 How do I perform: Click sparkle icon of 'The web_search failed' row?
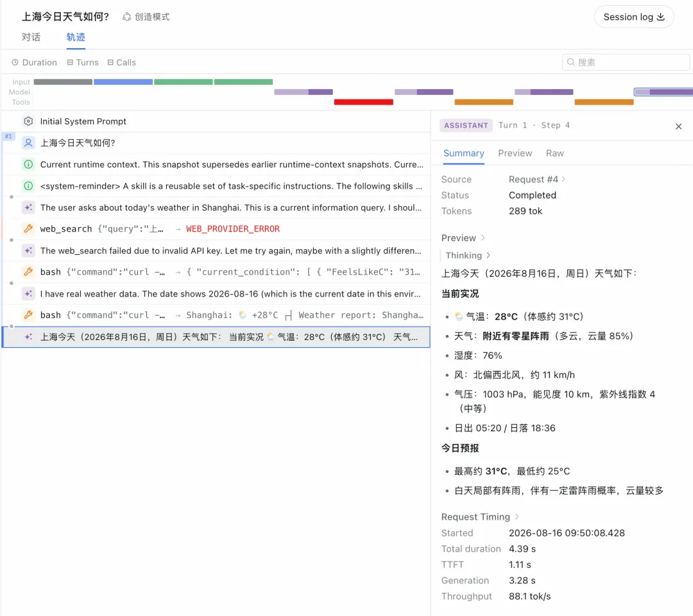(28, 250)
